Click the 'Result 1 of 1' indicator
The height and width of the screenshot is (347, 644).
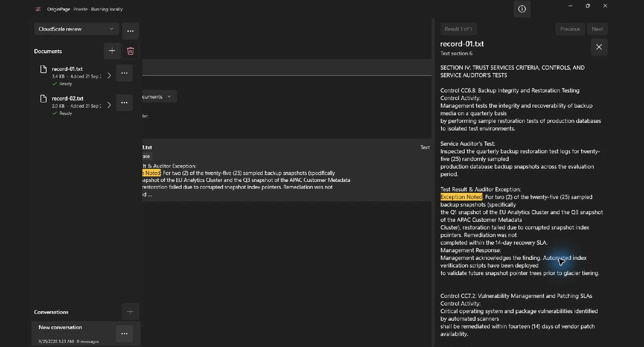pos(458,29)
